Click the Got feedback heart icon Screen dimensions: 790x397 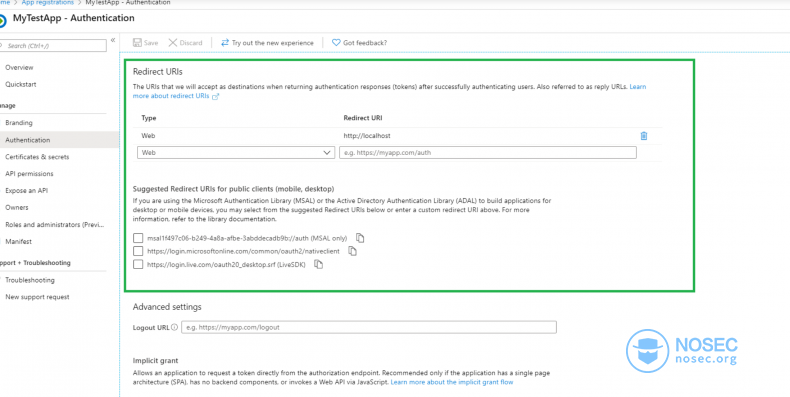tap(336, 43)
